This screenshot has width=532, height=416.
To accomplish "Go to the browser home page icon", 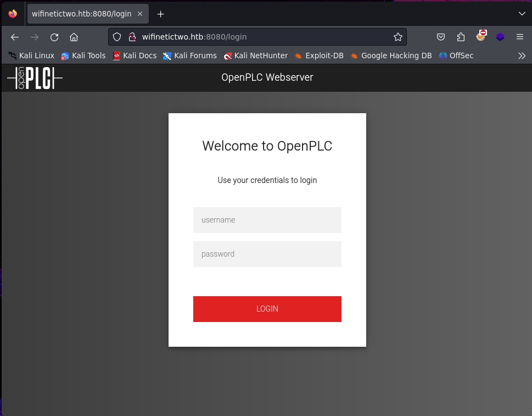I will pos(74,37).
